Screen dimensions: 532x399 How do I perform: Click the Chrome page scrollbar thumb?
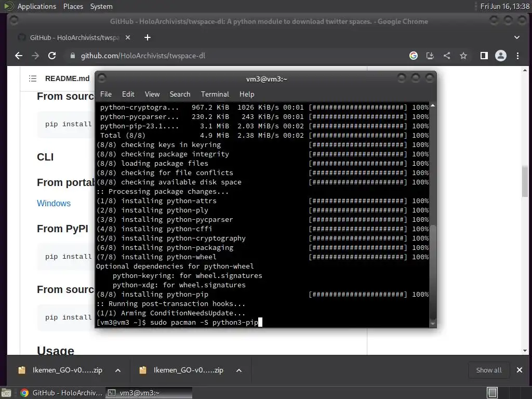tap(525, 181)
